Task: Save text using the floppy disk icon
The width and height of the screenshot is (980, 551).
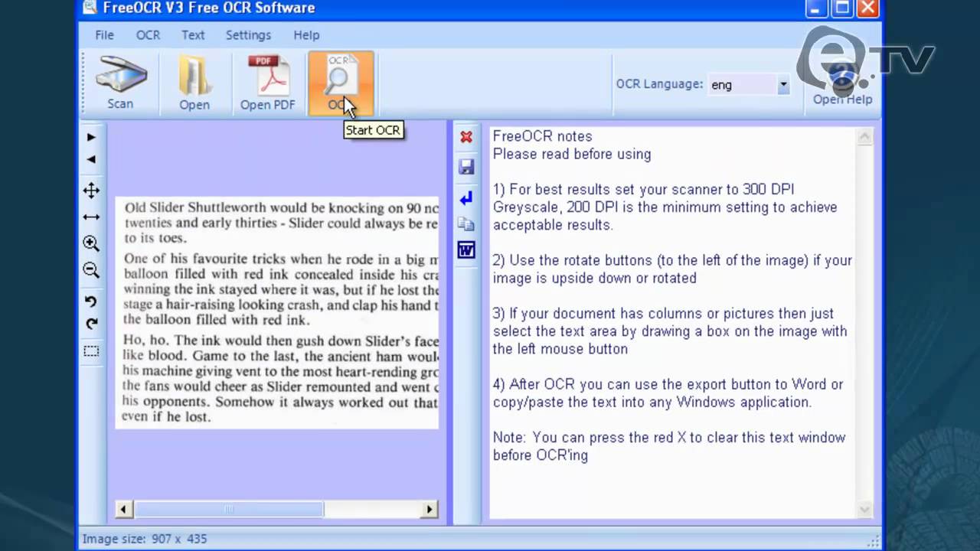Action: [466, 167]
